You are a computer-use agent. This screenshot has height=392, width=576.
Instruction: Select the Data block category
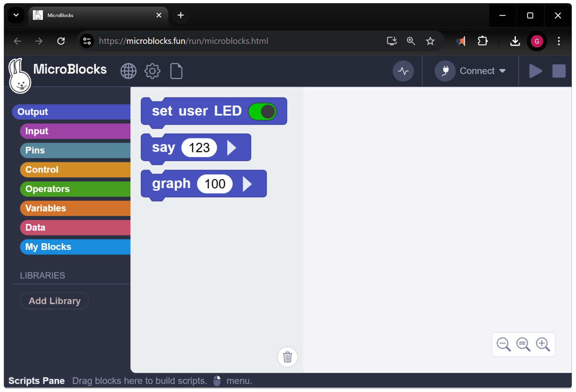[75, 227]
